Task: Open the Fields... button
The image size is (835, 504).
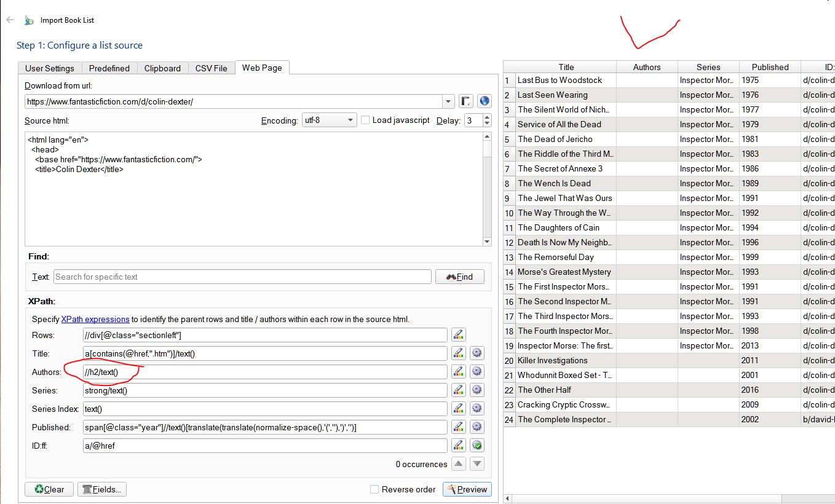Action: 102,489
